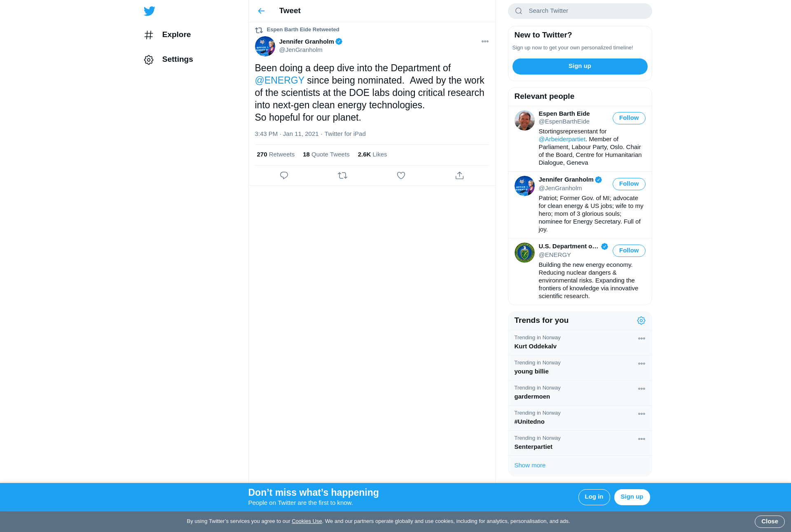Open more options for Kurt Oddekalv trend

pyautogui.click(x=641, y=338)
